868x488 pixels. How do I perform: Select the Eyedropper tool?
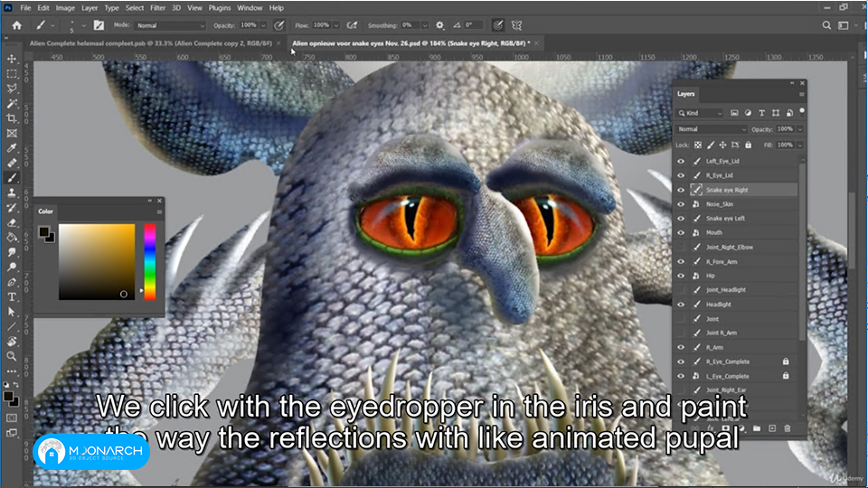[x=12, y=148]
